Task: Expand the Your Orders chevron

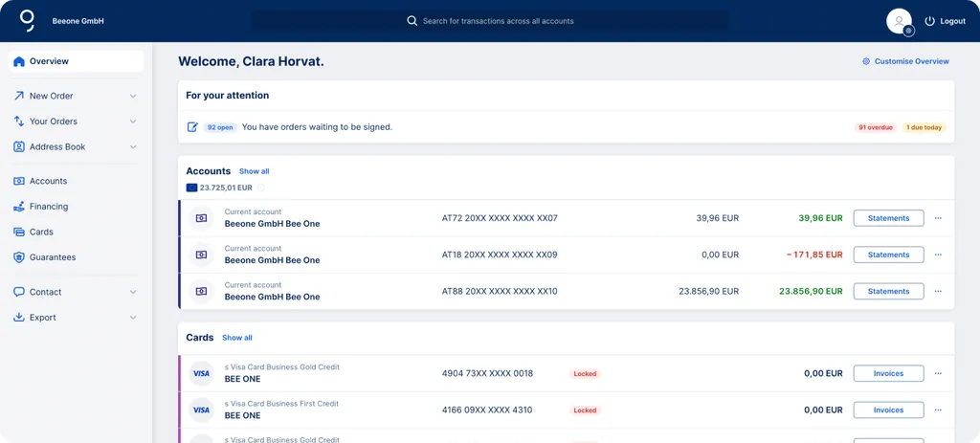Action: [133, 122]
